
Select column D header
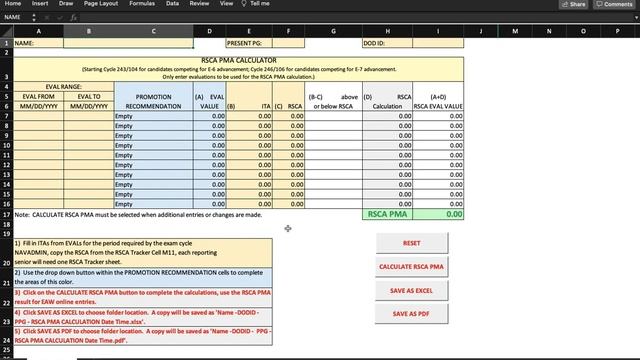(209, 31)
